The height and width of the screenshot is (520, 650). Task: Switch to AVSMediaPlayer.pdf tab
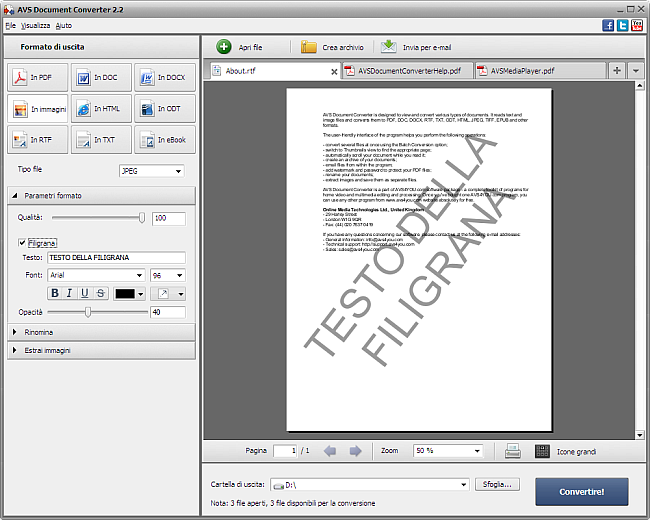[x=541, y=71]
